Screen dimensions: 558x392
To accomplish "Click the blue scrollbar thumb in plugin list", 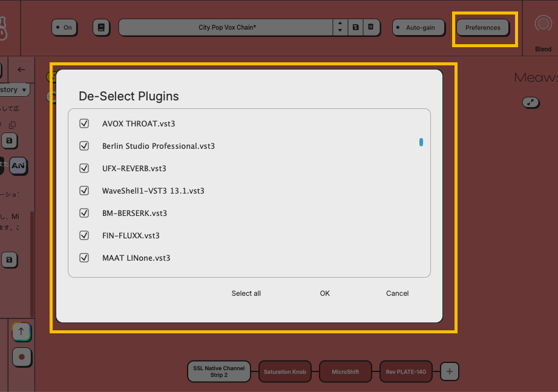I will click(x=421, y=142).
